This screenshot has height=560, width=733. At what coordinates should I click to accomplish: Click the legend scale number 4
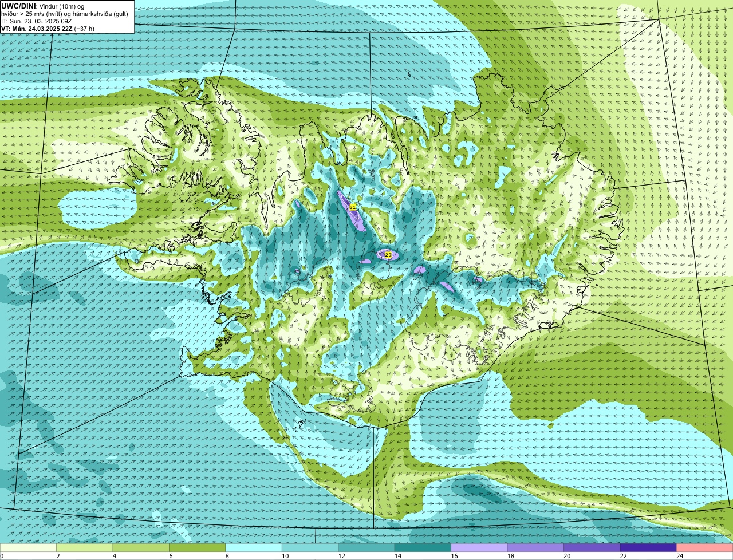coord(114,556)
